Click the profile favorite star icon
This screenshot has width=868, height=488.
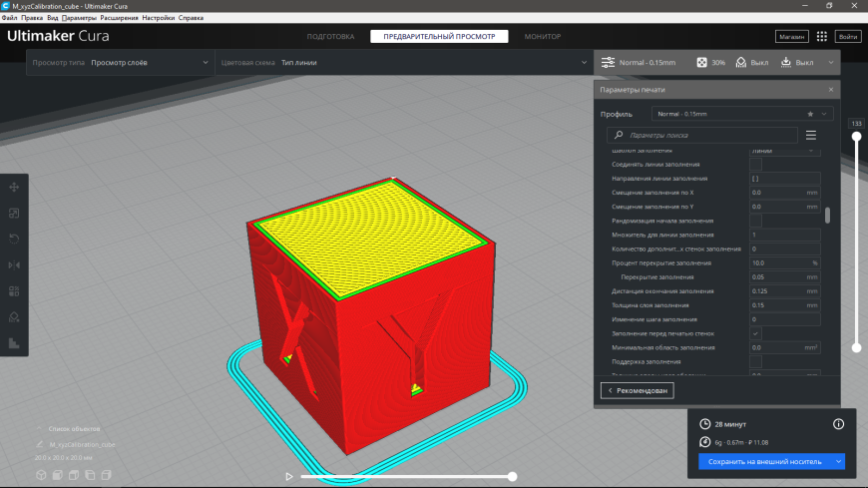tap(810, 114)
